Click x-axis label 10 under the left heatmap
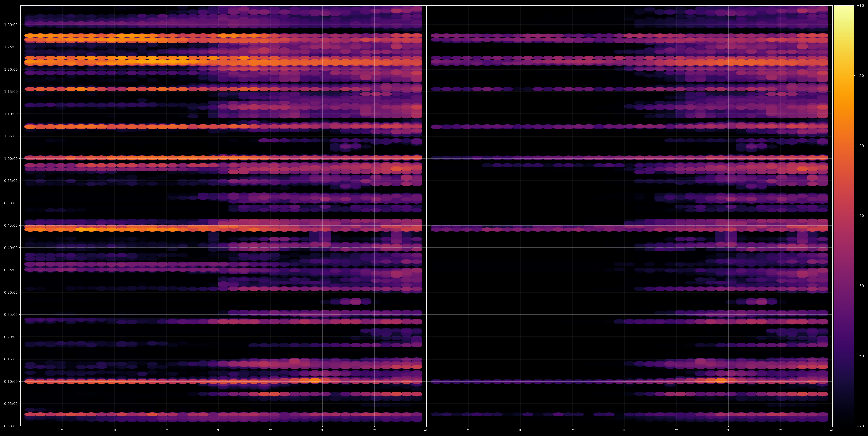The height and width of the screenshot is (436, 868). [114, 430]
